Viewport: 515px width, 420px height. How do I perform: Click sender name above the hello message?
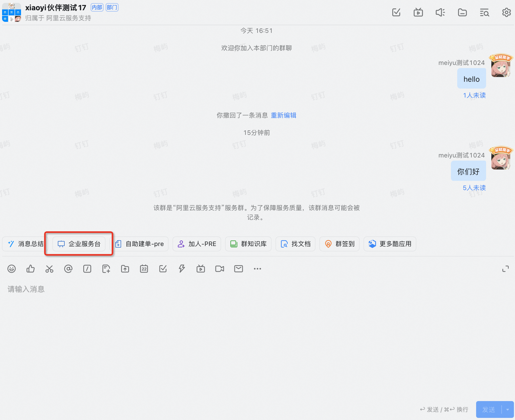coord(461,63)
